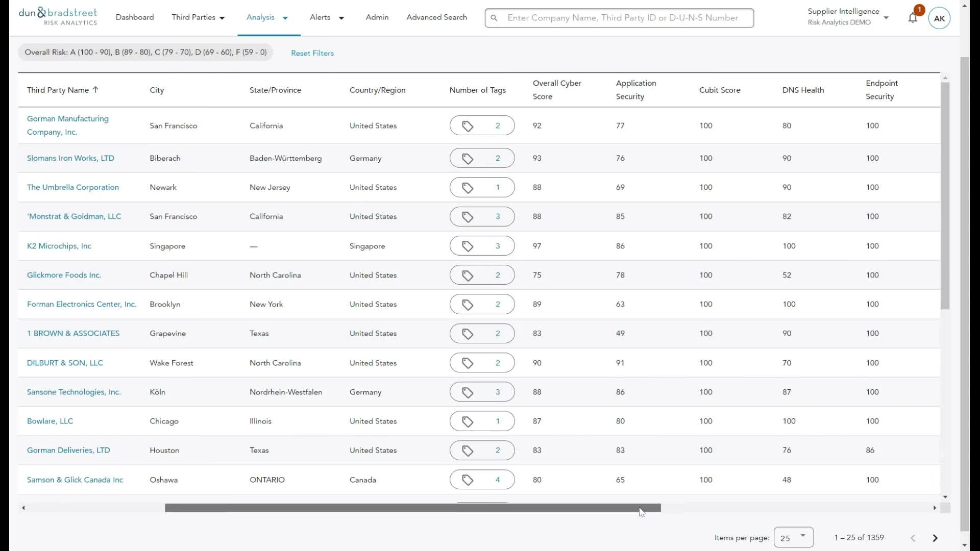Viewport: 980px width, 551px height.
Task: Open the Supplier Intelligence account switcher
Action: 848,17
